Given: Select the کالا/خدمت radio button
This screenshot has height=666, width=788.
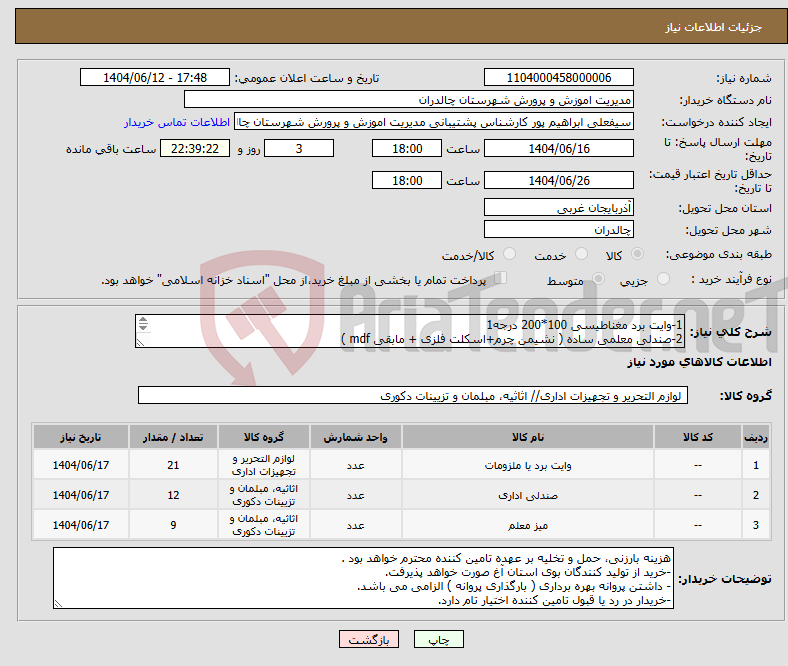Looking at the screenshot, I should 510,256.
